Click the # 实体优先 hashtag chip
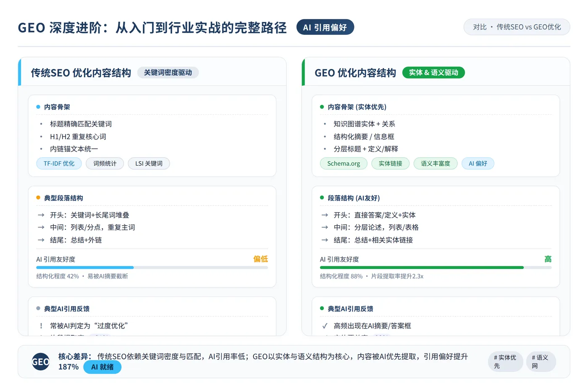Screen dimensions: 588x392 point(505,362)
